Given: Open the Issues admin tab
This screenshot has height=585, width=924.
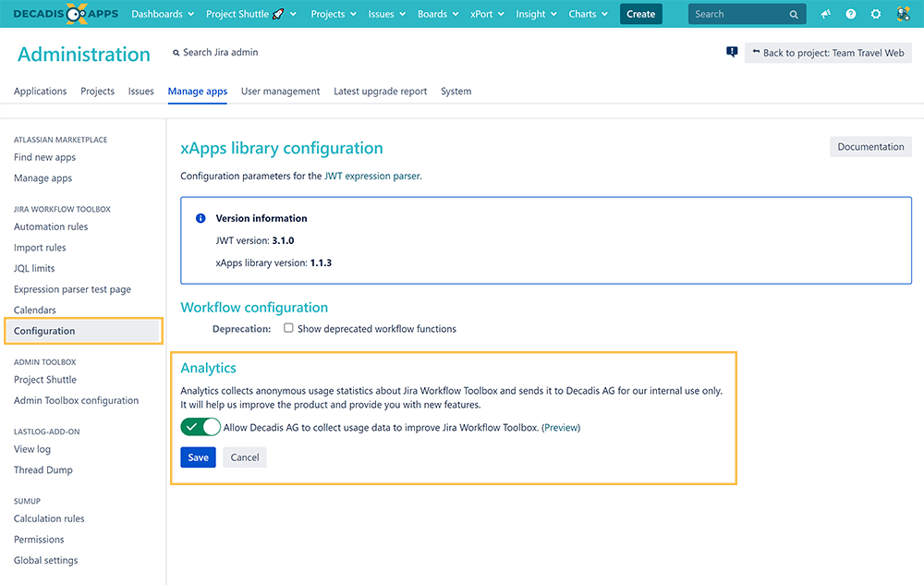Looking at the screenshot, I should point(140,91).
